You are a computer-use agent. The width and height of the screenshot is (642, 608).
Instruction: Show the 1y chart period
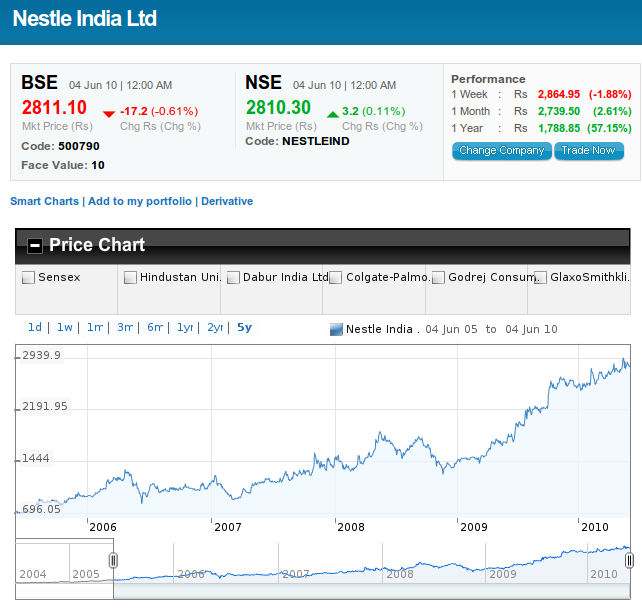tap(185, 327)
